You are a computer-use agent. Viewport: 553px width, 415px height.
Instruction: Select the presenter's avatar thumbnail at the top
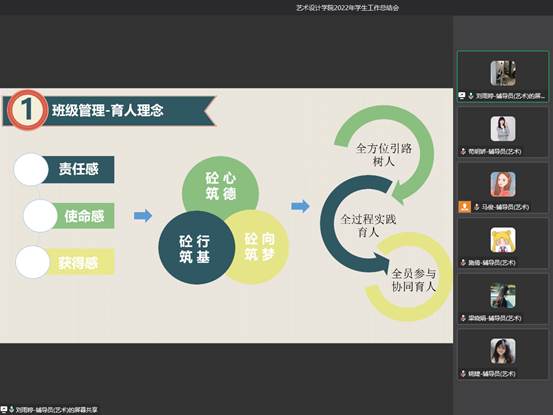pyautogui.click(x=503, y=73)
